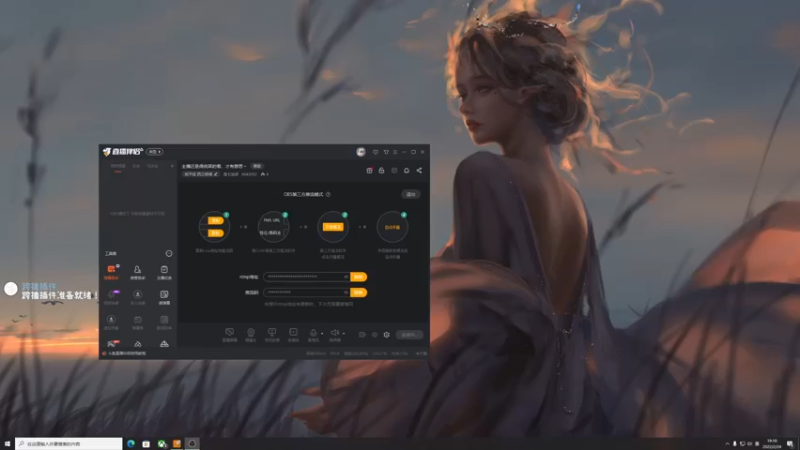The width and height of the screenshot is (800, 450).
Task: Open the toolbox tool with purple badge
Action: 111,297
